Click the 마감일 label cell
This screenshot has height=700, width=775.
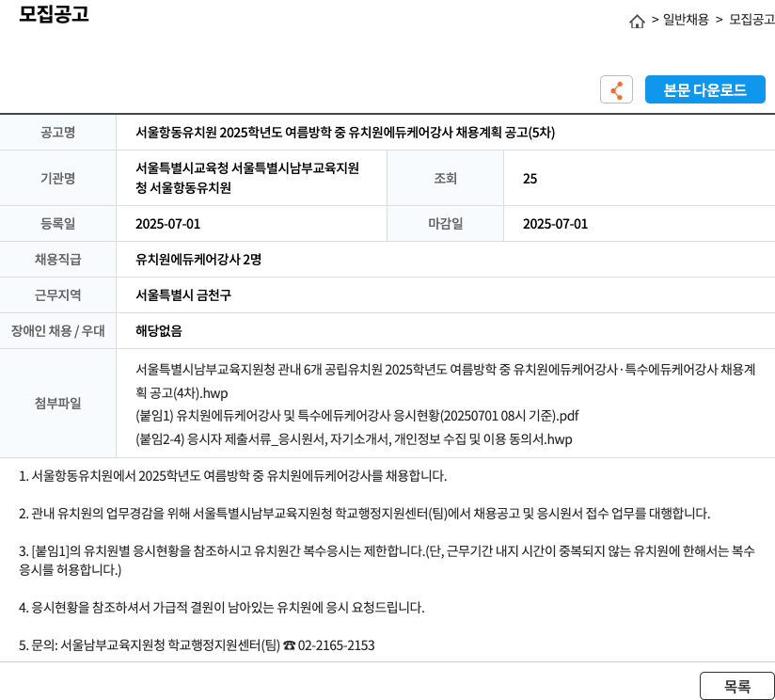(x=445, y=223)
